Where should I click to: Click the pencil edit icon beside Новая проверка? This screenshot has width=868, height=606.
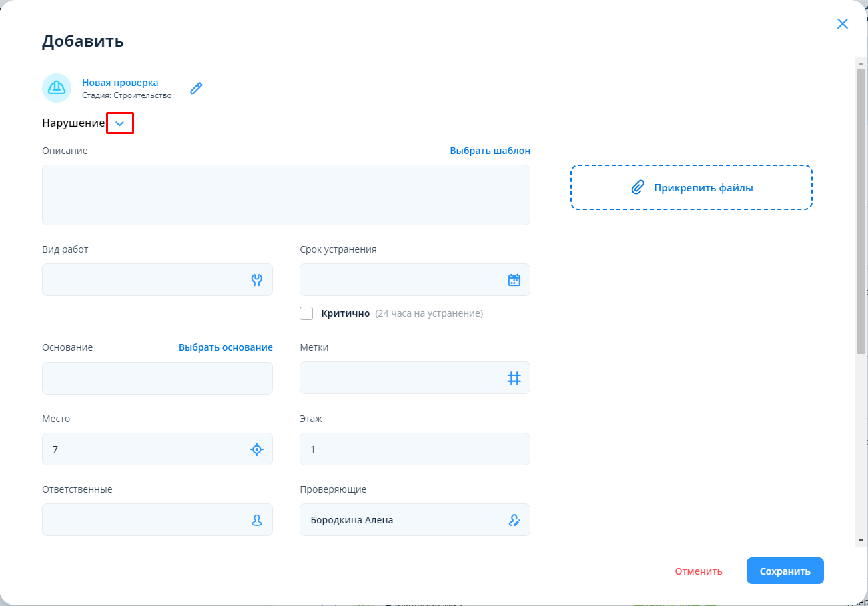(x=196, y=88)
